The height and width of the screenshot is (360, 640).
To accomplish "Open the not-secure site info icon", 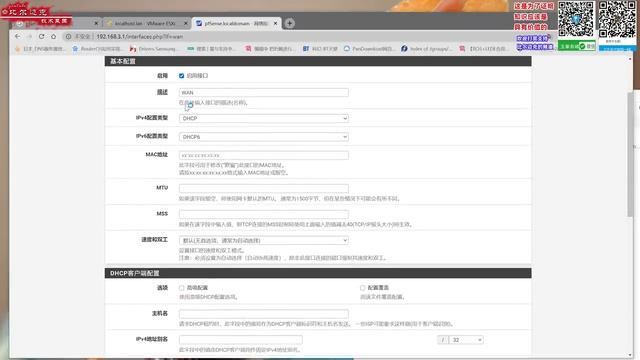I will click(x=69, y=36).
